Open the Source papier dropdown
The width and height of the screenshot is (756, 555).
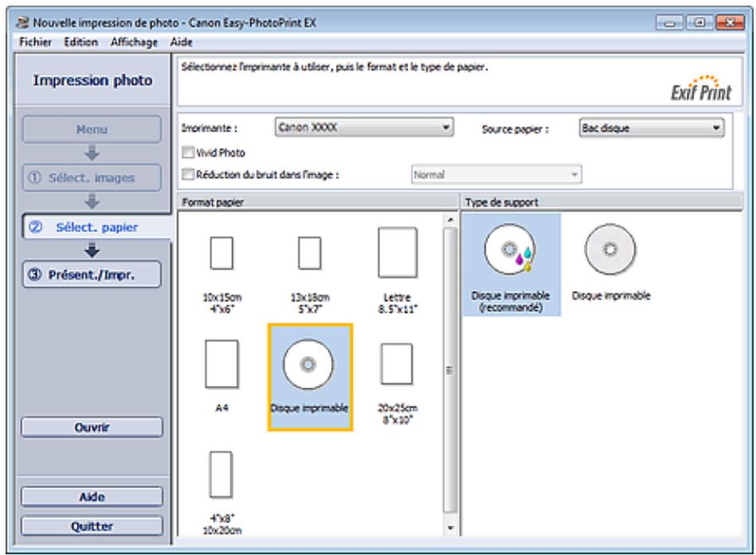(x=651, y=128)
